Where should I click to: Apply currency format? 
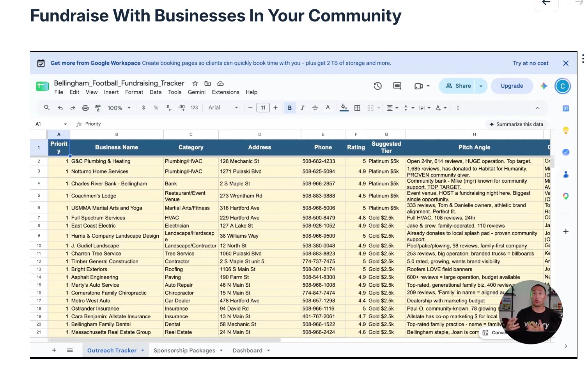tap(143, 108)
